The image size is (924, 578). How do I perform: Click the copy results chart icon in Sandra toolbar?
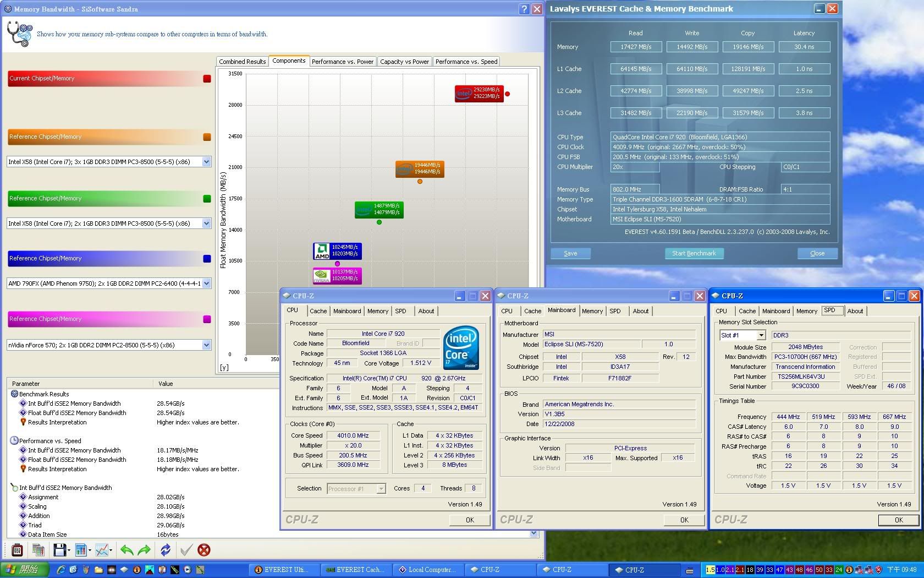[x=38, y=549]
